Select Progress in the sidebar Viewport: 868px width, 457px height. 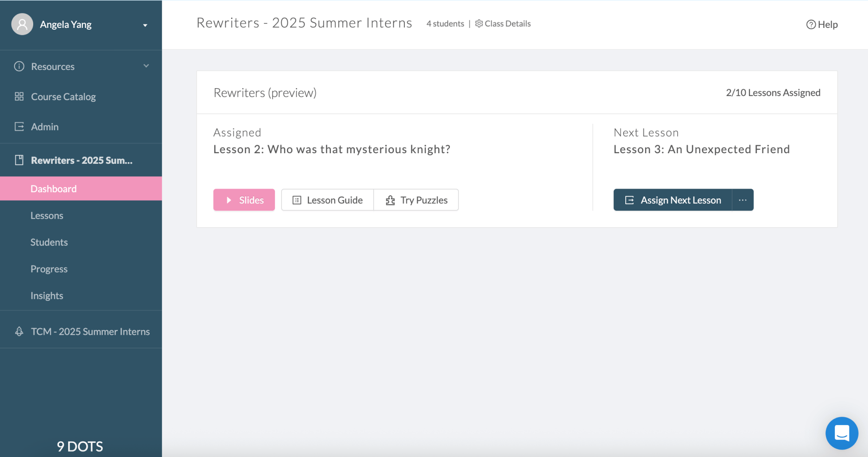[49, 269]
